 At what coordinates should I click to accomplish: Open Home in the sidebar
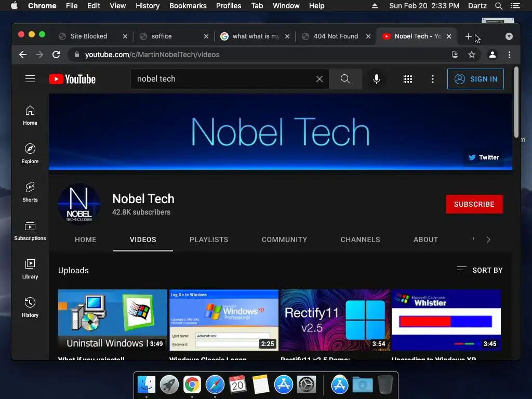(x=30, y=115)
